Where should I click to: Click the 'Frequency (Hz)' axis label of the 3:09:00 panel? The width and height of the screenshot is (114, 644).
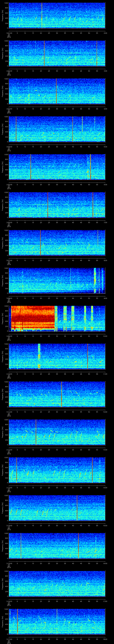click(x=3, y=318)
